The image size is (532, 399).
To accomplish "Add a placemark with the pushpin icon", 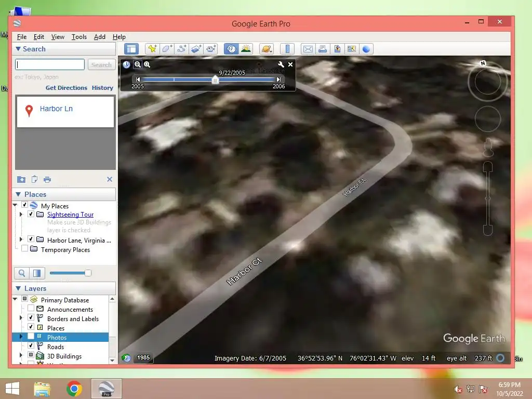I will click(152, 49).
